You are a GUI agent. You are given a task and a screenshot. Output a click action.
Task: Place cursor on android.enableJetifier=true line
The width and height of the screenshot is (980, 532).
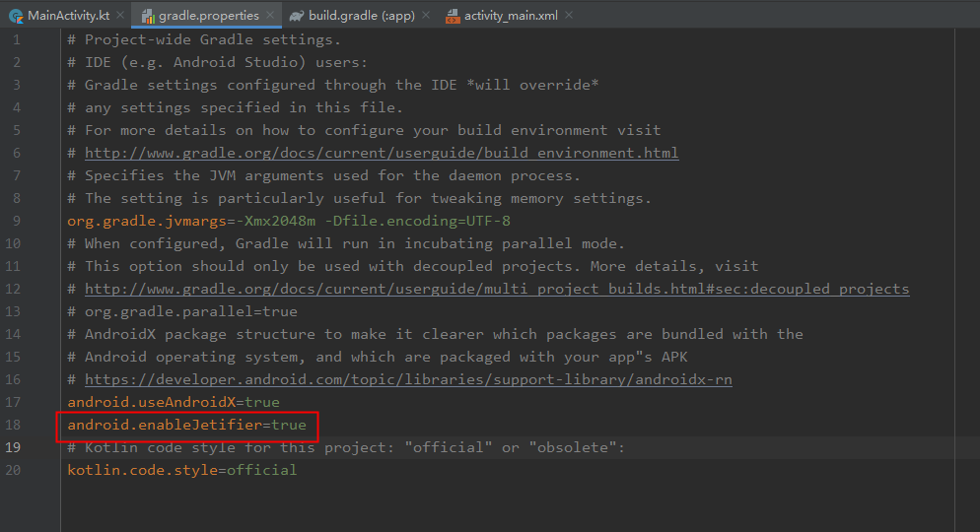tap(187, 426)
